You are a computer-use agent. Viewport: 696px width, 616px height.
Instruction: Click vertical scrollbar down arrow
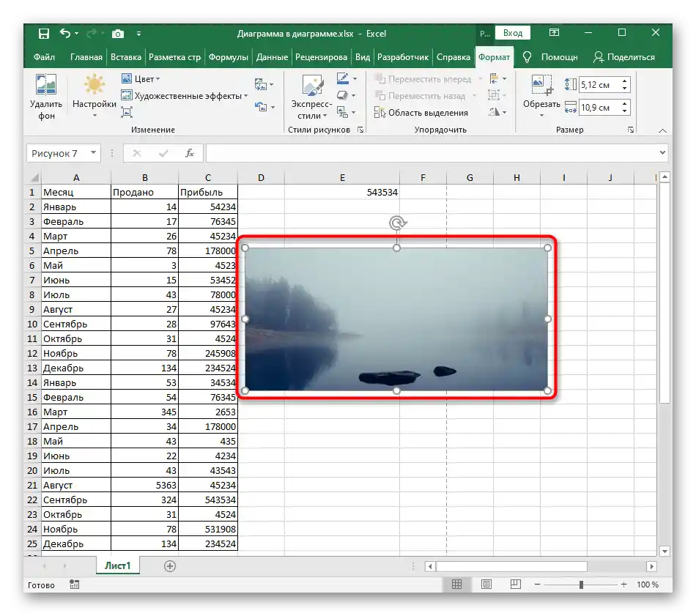coord(664,552)
